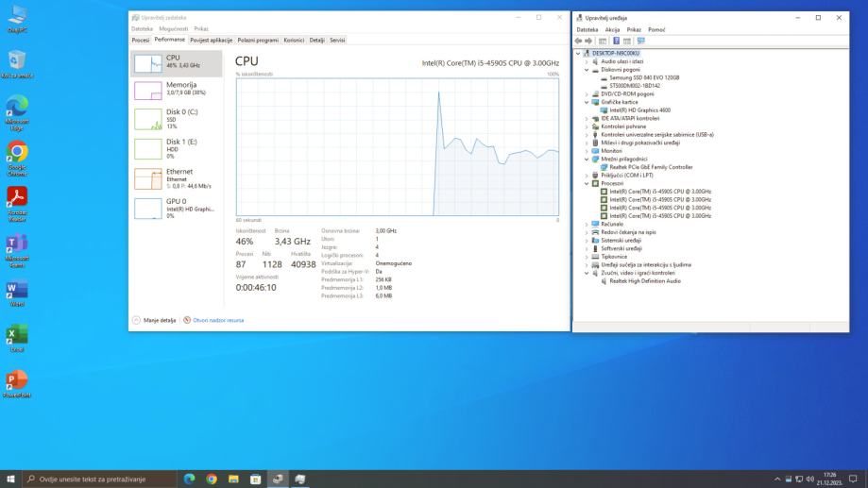Open Acrobat Reader desktop icon
The image size is (868, 488).
[17, 204]
